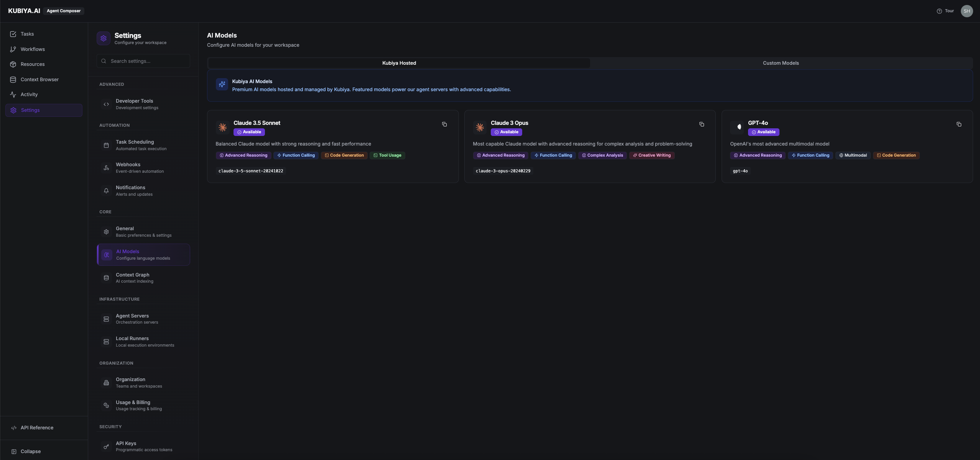Copy the GPT-4o model ID
The height and width of the screenshot is (460, 980).
click(959, 124)
